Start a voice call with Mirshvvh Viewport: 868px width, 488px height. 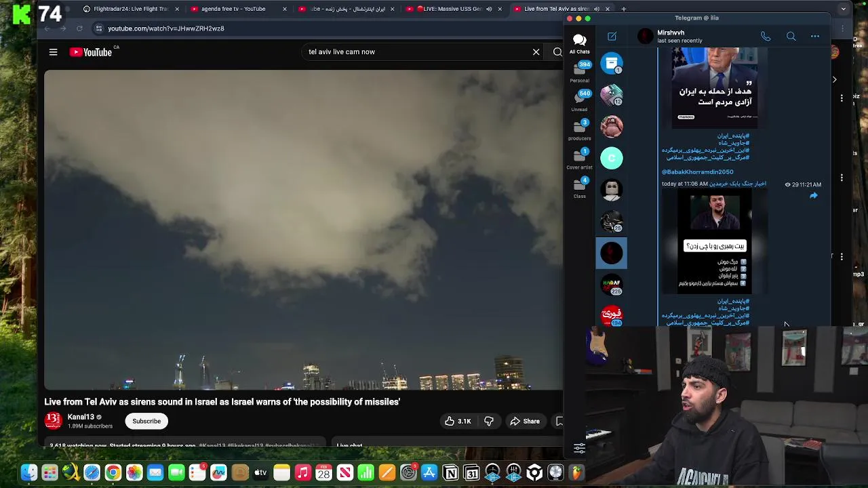click(765, 37)
